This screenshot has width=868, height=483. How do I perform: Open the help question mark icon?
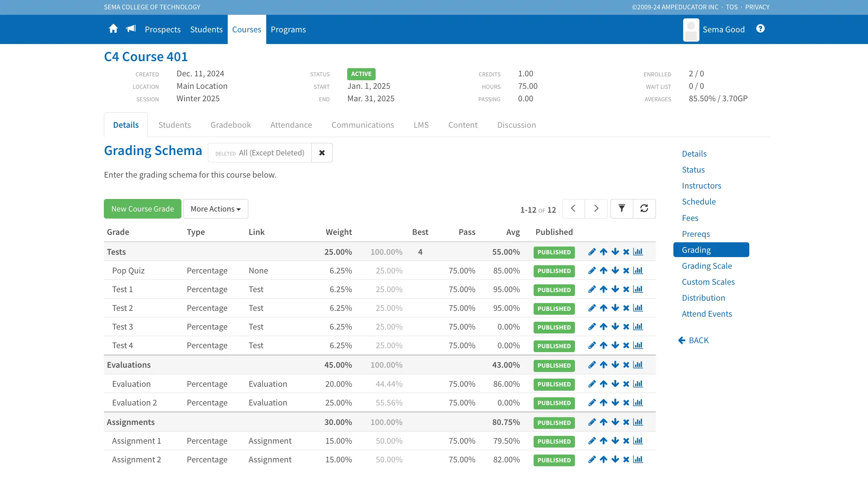[x=760, y=29]
